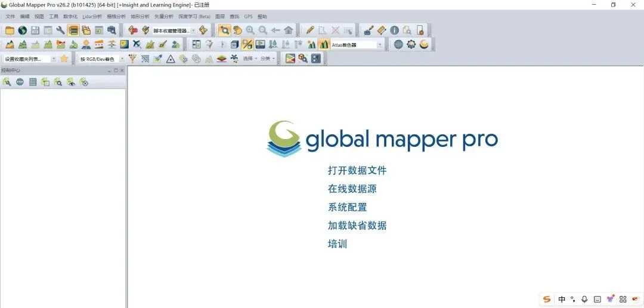Viewport: 644px width, 308px height.
Task: Click the Sogou S input method icon
Action: click(x=547, y=300)
